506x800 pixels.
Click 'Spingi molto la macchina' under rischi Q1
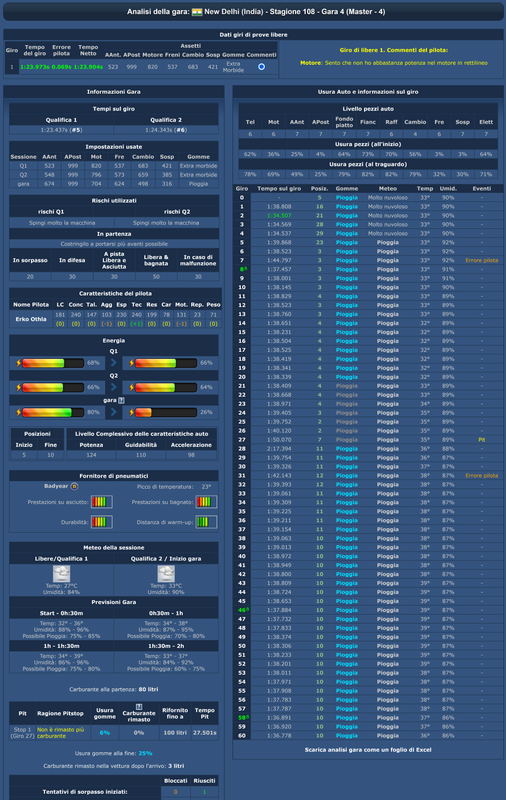[62, 223]
